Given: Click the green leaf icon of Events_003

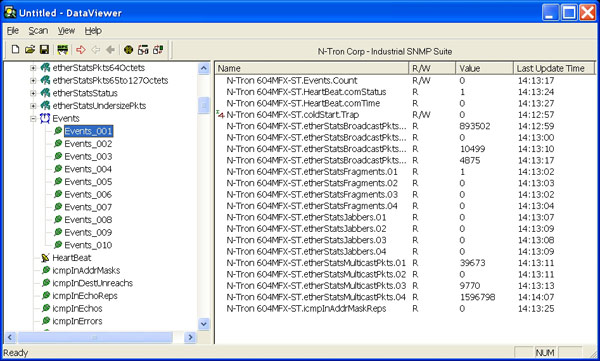Looking at the screenshot, I should (58, 156).
